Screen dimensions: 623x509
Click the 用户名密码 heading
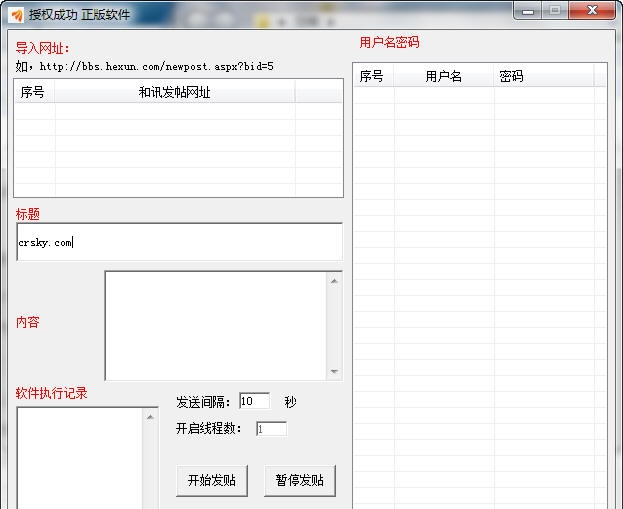click(x=389, y=42)
